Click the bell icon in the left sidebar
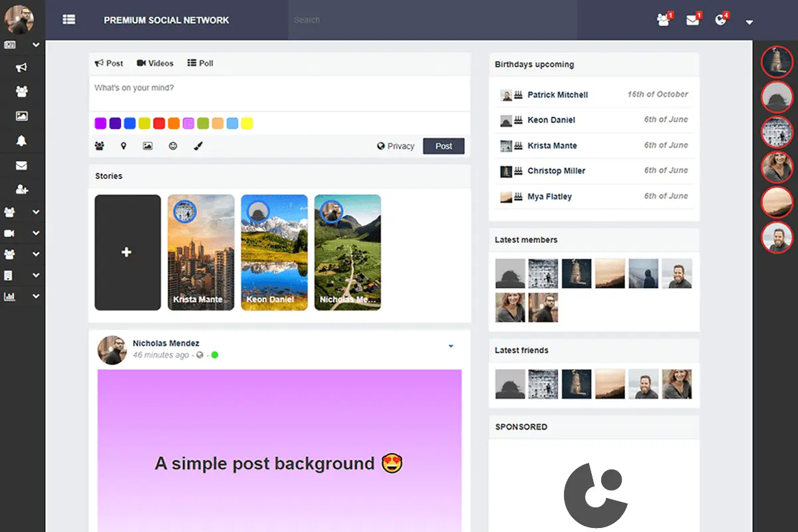Image resolution: width=798 pixels, height=532 pixels. point(22,140)
